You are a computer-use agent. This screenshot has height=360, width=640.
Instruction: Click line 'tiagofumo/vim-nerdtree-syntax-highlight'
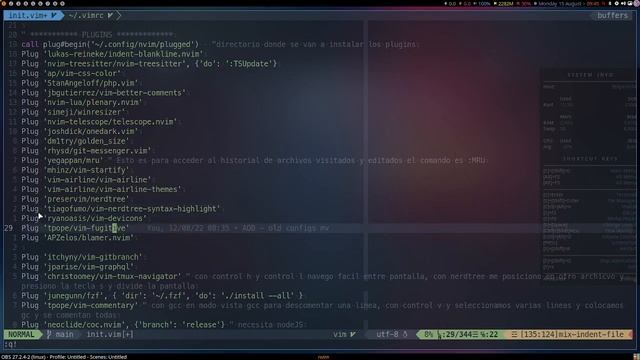(121, 209)
